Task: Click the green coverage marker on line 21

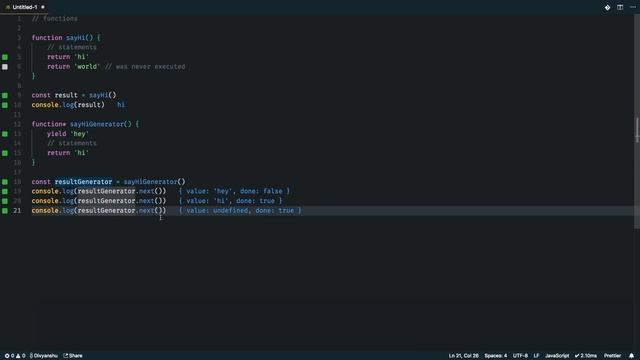Action: click(5, 211)
